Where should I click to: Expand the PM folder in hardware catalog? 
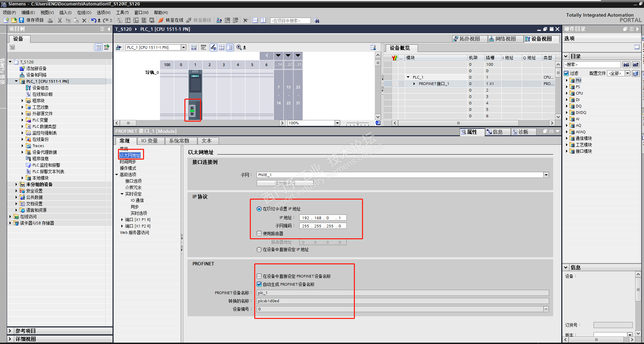(566, 80)
